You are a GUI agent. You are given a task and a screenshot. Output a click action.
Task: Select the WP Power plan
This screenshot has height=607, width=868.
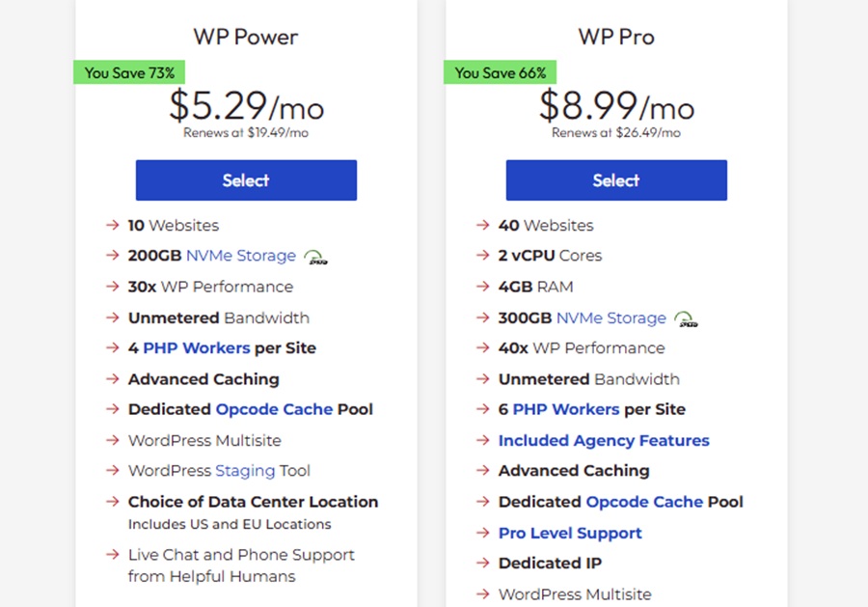tap(246, 180)
